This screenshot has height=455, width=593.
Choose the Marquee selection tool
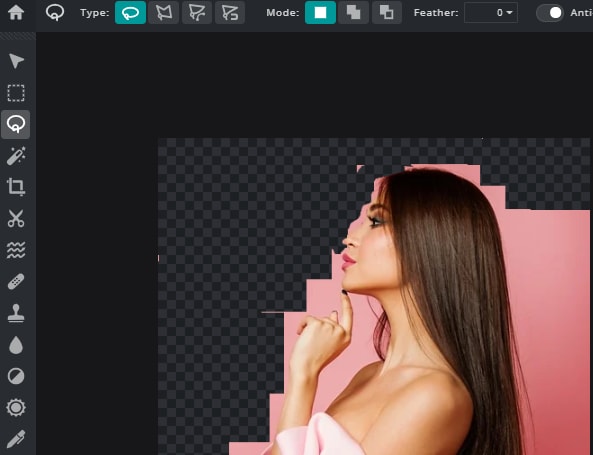16,93
